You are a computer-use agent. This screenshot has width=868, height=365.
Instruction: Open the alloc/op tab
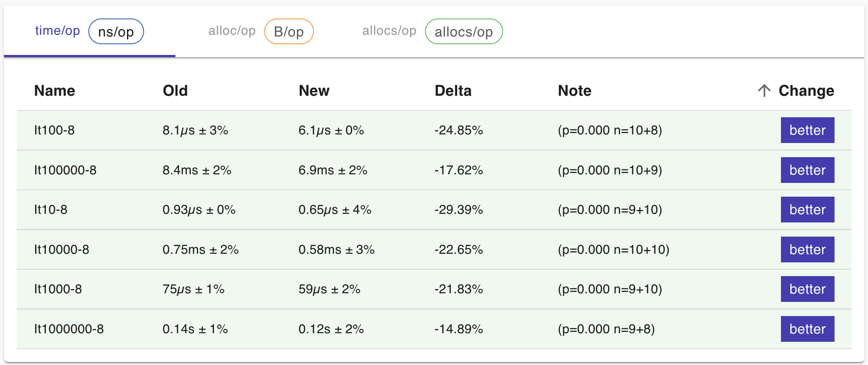click(x=232, y=31)
